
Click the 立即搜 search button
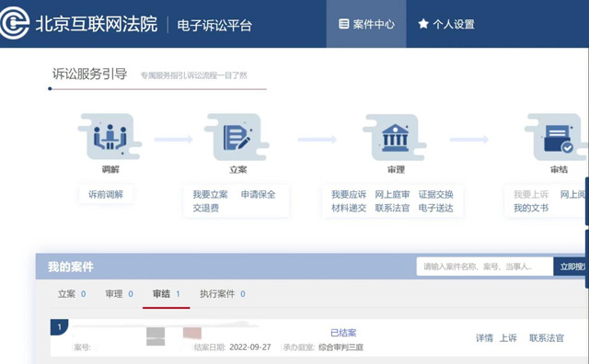[x=571, y=267]
